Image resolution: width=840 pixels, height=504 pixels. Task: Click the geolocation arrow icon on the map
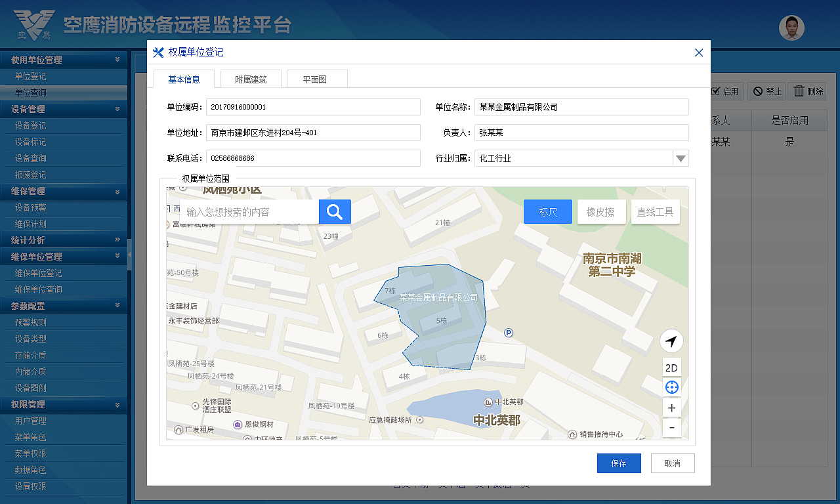click(671, 341)
